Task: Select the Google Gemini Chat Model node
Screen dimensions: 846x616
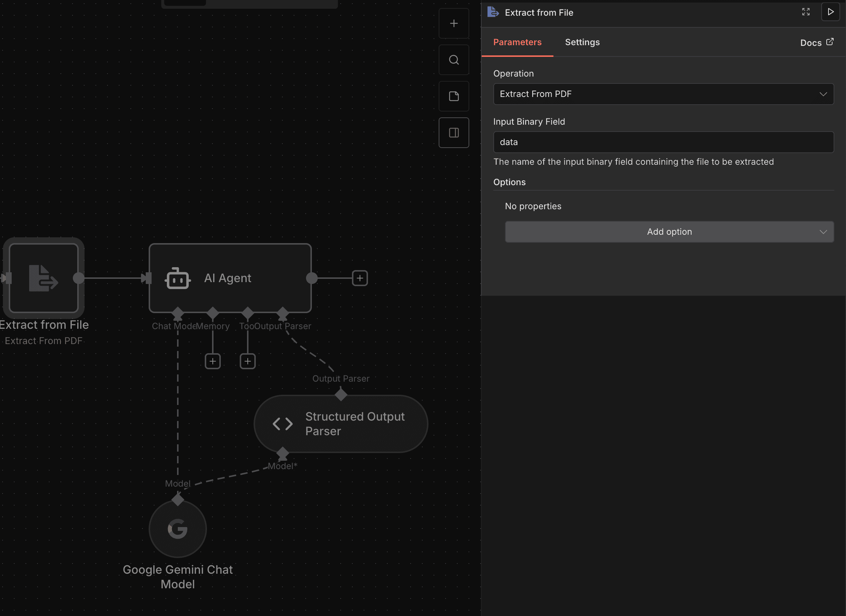Action: pos(177,529)
